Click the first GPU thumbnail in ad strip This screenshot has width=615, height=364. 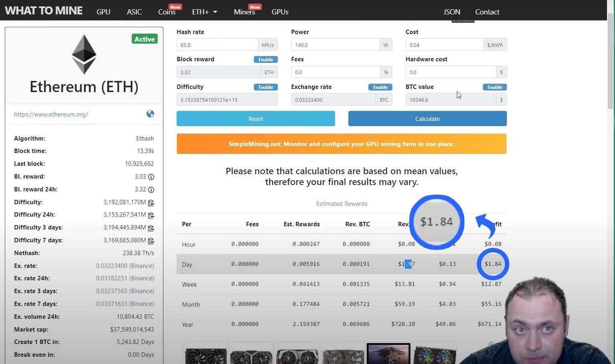coord(205,354)
